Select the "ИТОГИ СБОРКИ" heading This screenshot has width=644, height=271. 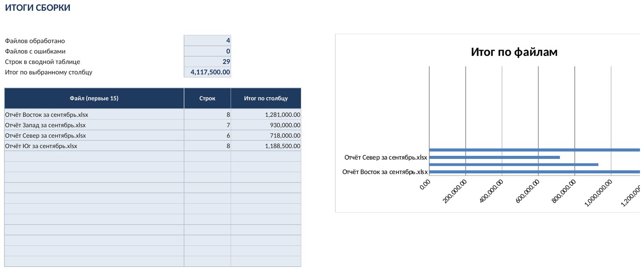[x=38, y=8]
